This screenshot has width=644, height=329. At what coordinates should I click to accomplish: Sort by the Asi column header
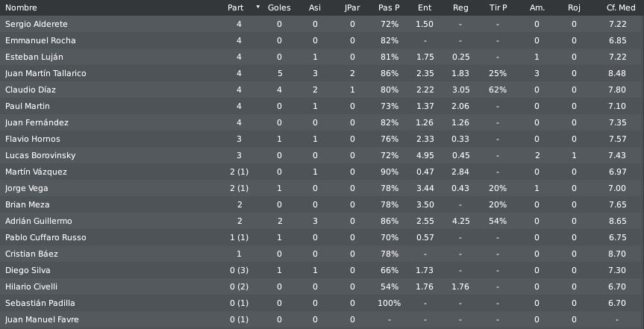[x=315, y=7]
